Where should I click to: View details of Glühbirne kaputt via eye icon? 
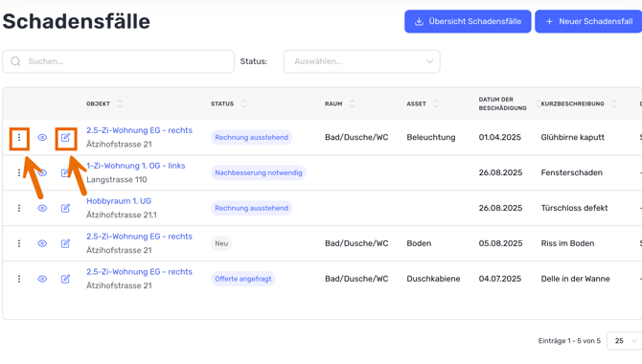[42, 138]
